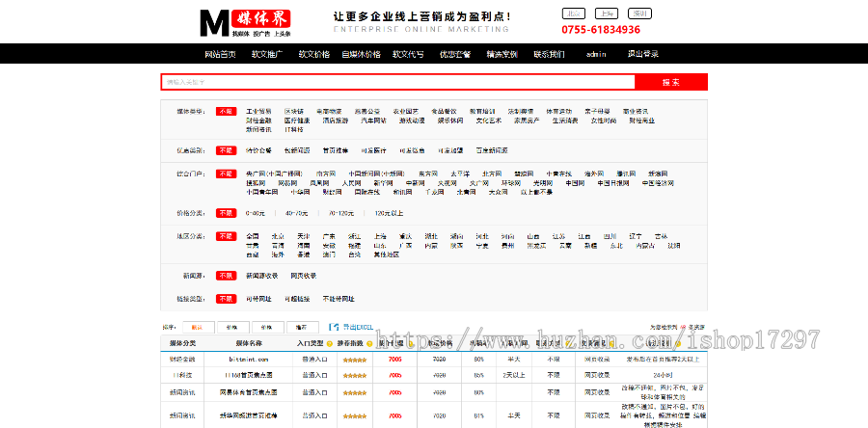This screenshot has height=428, width=868.
Task: Click help icon beside 推荐指数 column header
Action: 369,343
